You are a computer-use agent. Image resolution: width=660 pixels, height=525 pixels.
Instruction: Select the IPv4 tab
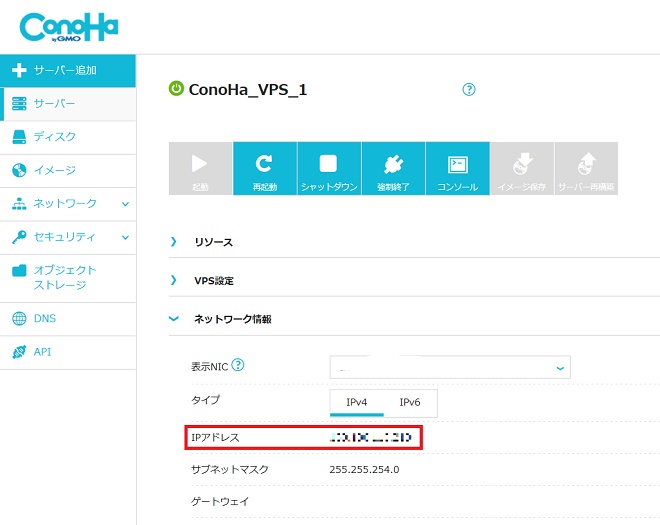[x=357, y=402]
